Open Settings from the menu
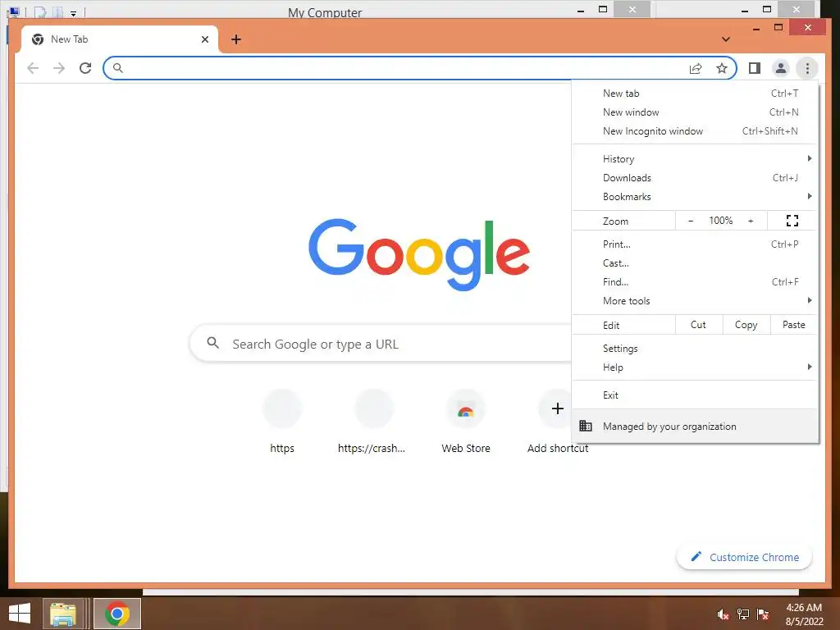 (x=695, y=348)
